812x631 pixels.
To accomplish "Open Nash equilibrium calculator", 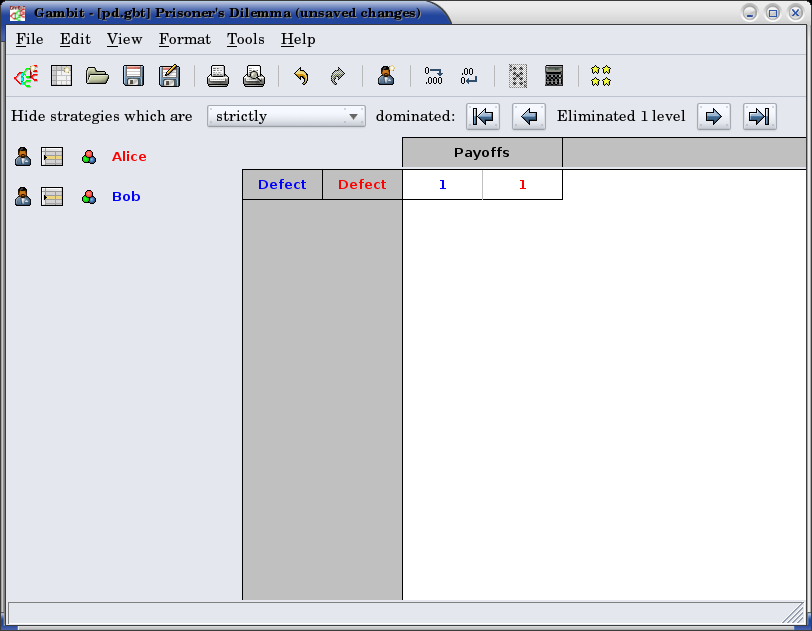I will (554, 76).
